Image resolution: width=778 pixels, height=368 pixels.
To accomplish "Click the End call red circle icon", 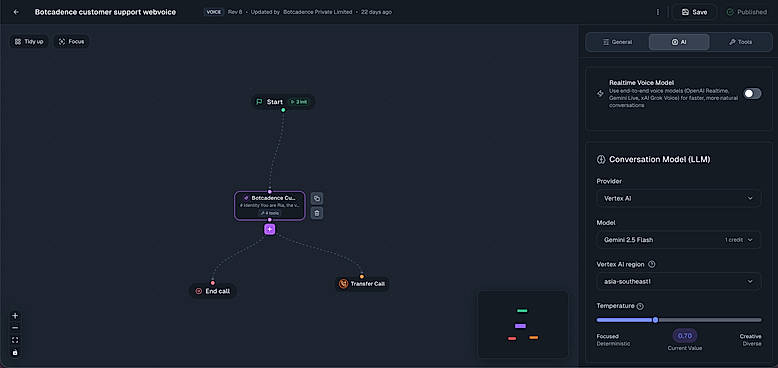I will pos(198,291).
